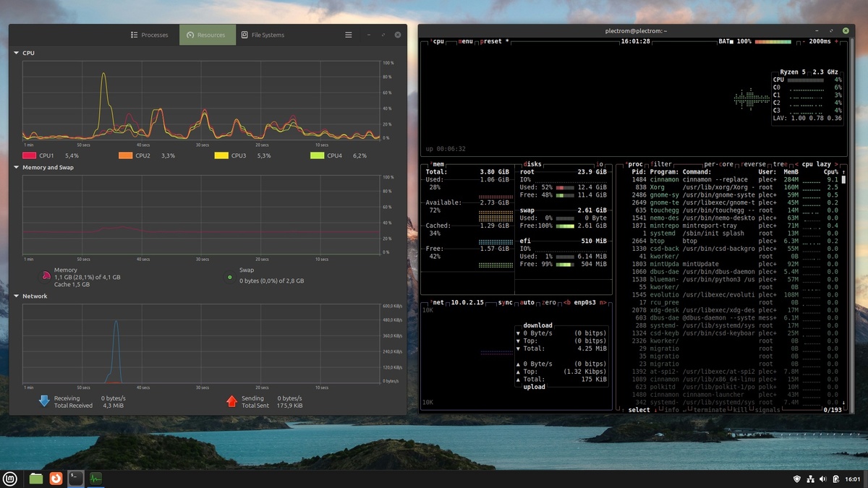Click the Cpu% column header in btop

coord(830,172)
